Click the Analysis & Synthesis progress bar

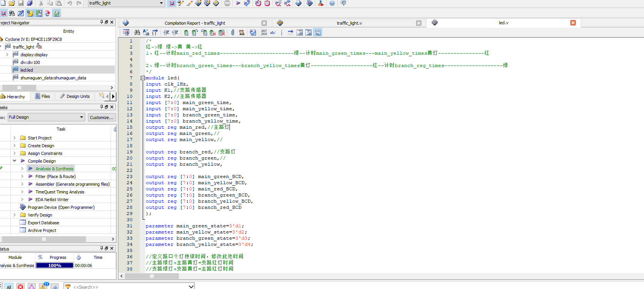(55, 265)
